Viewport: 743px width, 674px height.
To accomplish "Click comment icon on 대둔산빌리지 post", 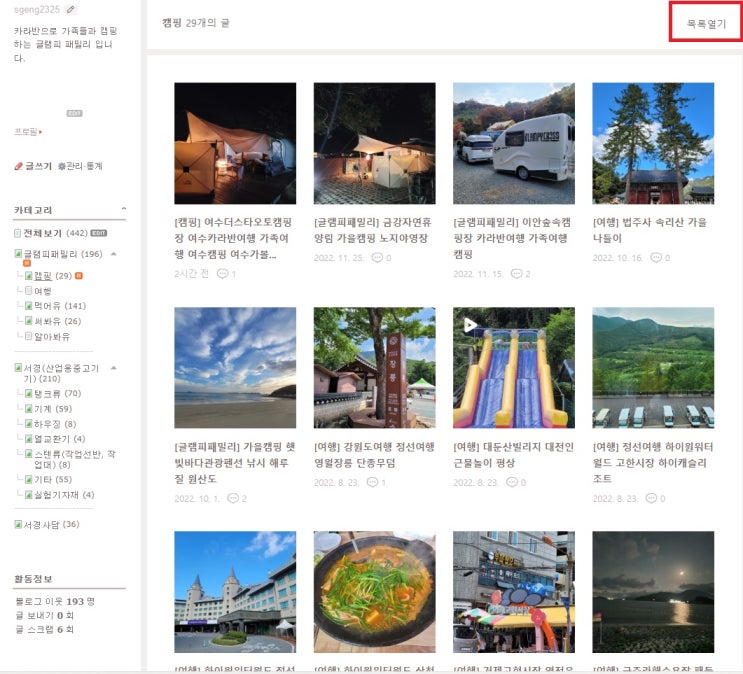I will (512, 482).
